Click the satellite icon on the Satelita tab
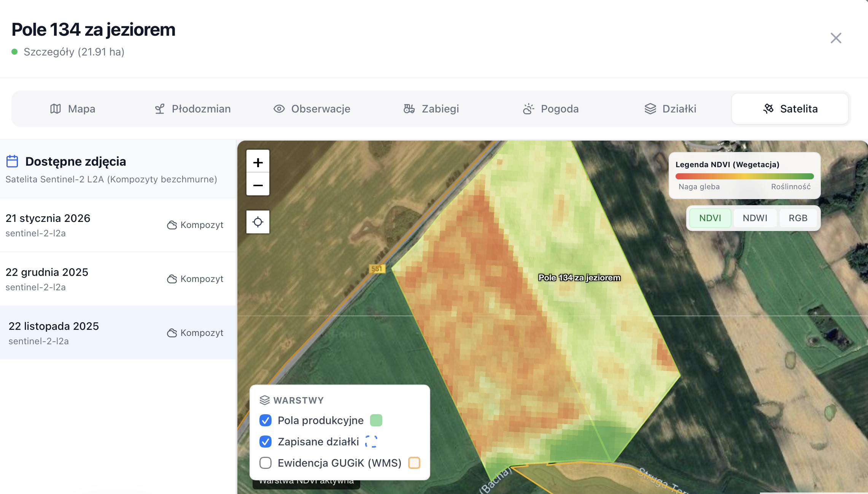This screenshot has height=494, width=868. click(768, 109)
